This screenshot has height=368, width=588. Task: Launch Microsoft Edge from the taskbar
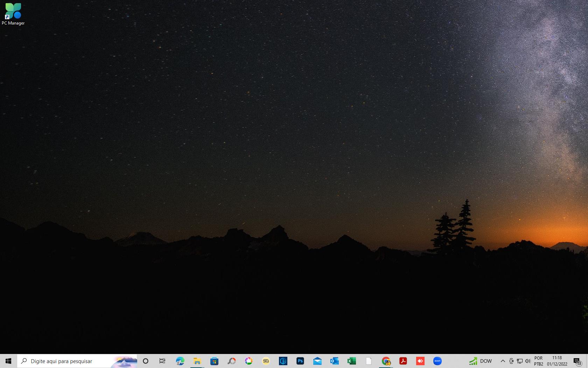pyautogui.click(x=180, y=361)
